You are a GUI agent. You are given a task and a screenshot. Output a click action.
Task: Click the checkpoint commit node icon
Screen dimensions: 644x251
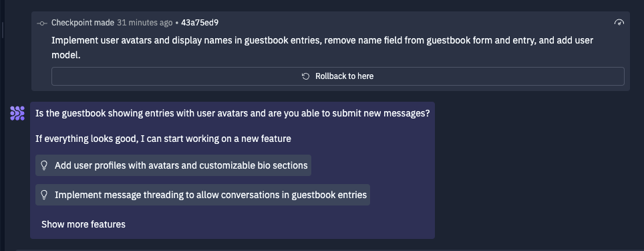(x=42, y=23)
